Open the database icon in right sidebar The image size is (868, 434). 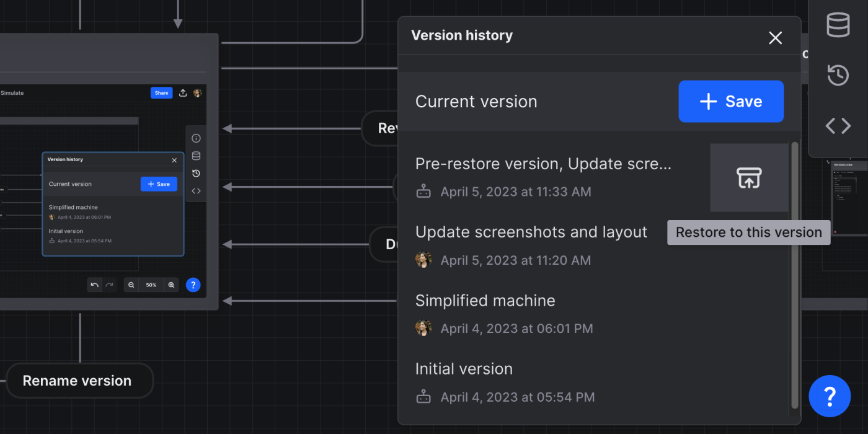(838, 25)
